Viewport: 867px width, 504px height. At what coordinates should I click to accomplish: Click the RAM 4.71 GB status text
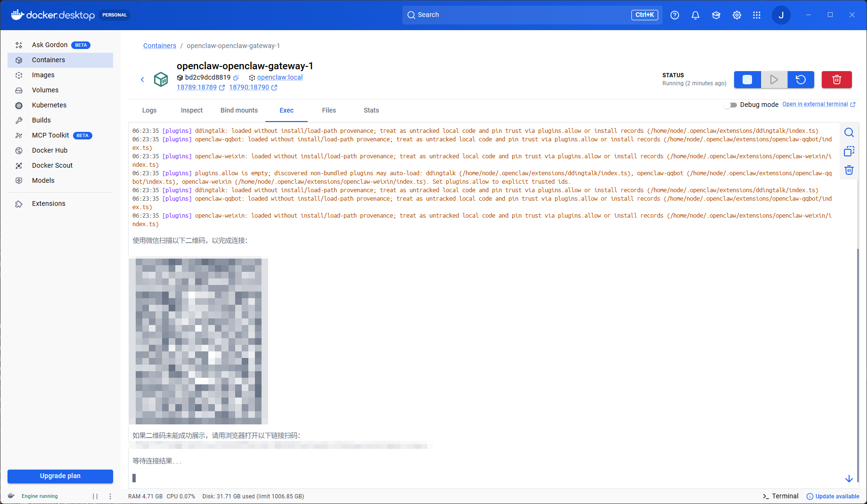coord(145,496)
